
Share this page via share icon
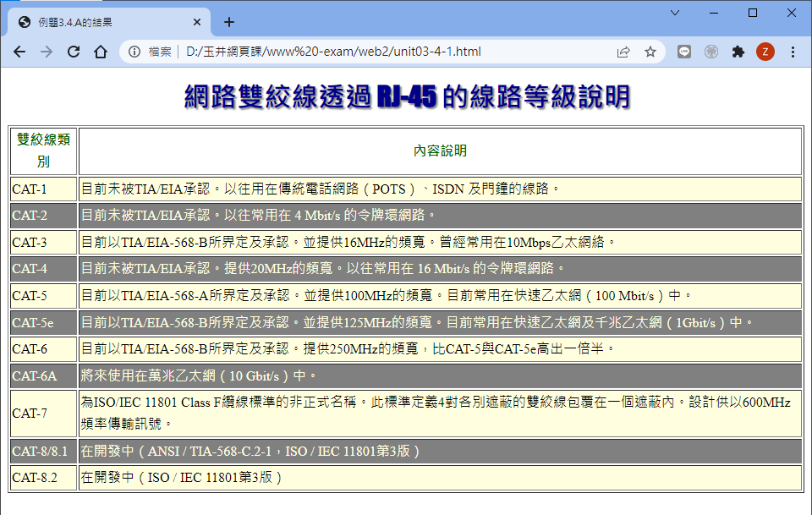(x=623, y=52)
